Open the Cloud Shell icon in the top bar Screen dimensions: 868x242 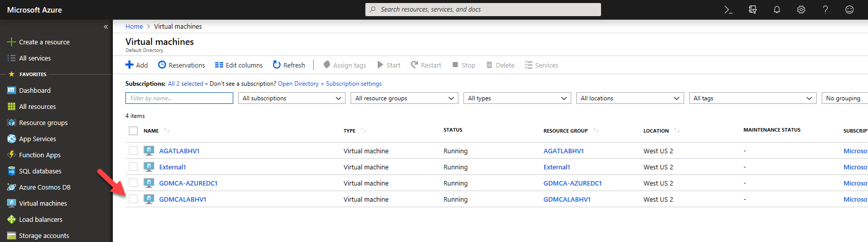point(728,10)
